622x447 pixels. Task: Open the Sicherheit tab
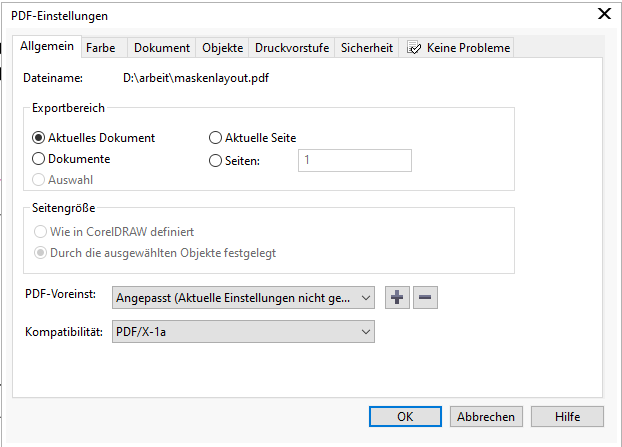[x=367, y=48]
